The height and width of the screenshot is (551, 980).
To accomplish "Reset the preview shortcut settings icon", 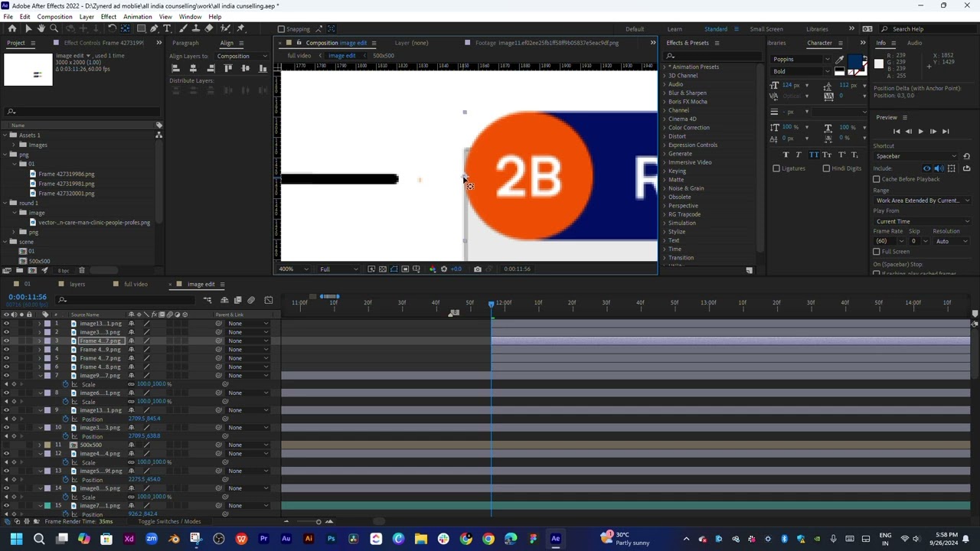I will tap(966, 156).
